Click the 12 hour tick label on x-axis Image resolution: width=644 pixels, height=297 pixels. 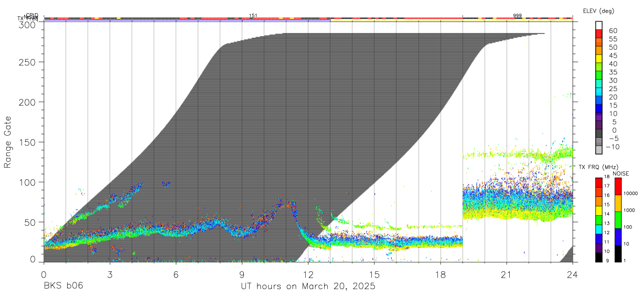pyautogui.click(x=308, y=274)
